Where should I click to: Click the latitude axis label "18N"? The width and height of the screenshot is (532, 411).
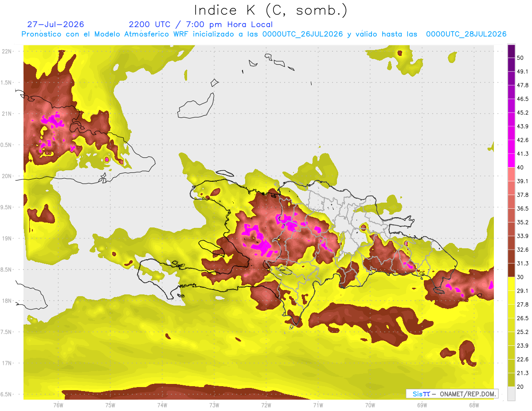point(8,301)
